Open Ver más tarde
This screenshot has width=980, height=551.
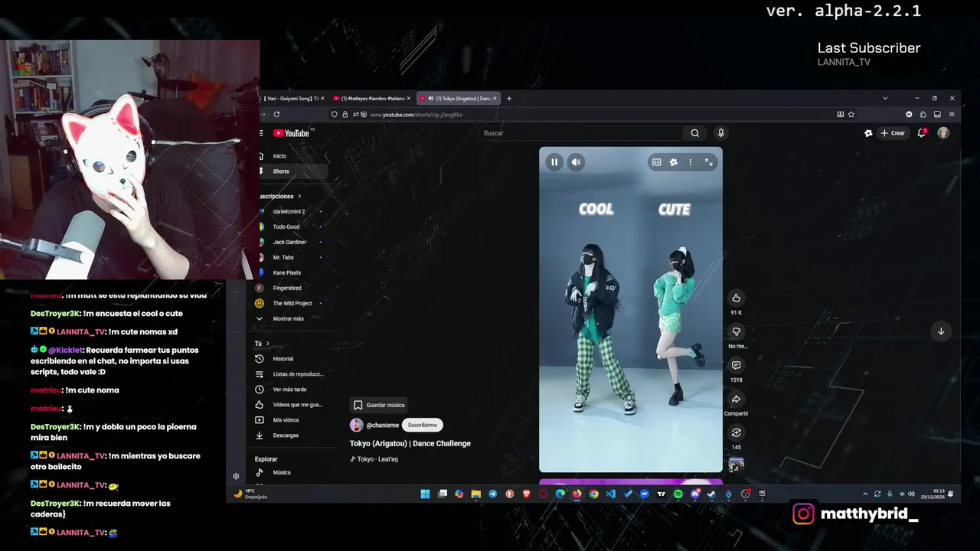[x=289, y=390]
